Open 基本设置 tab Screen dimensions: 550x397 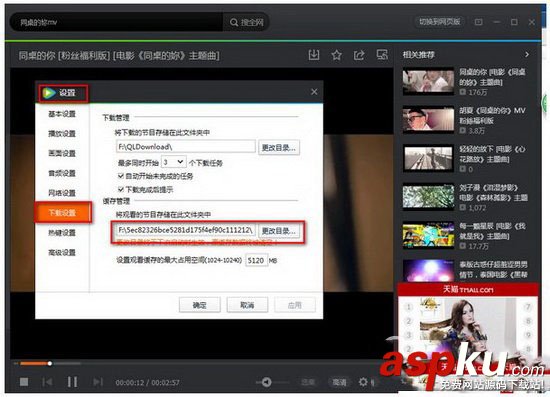(62, 114)
